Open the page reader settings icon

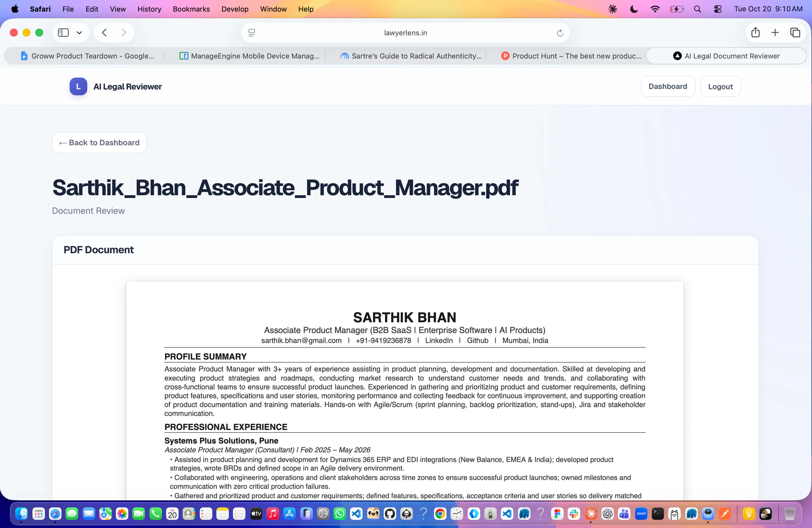coord(251,33)
